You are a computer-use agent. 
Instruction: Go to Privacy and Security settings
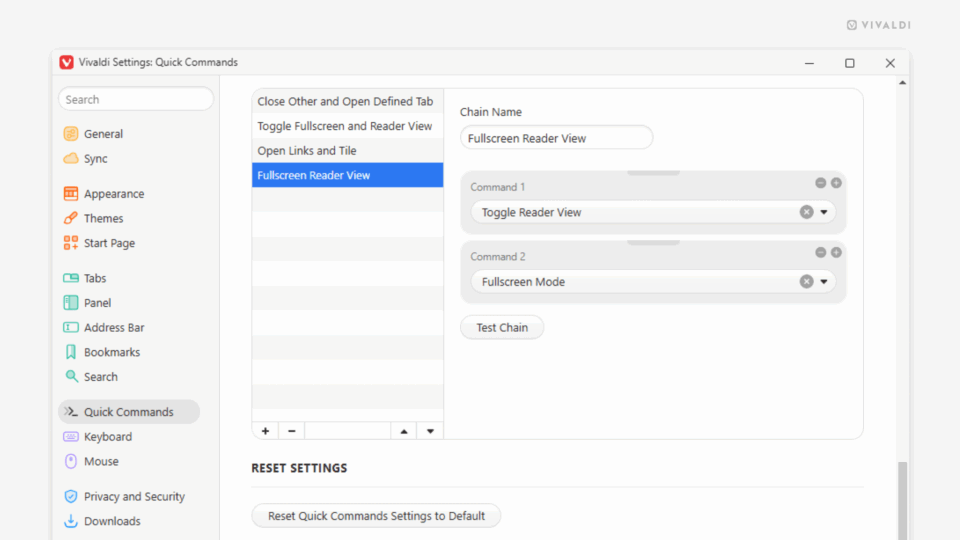[x=134, y=496]
